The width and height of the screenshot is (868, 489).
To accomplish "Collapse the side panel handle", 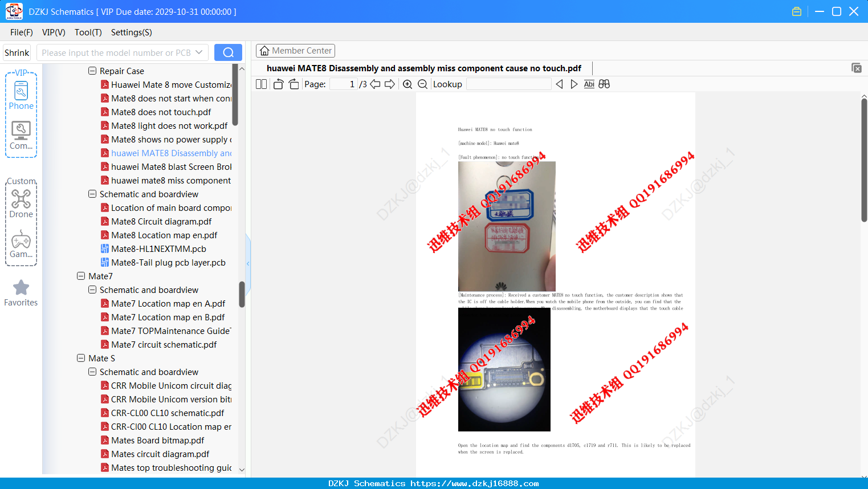I will pos(248,263).
